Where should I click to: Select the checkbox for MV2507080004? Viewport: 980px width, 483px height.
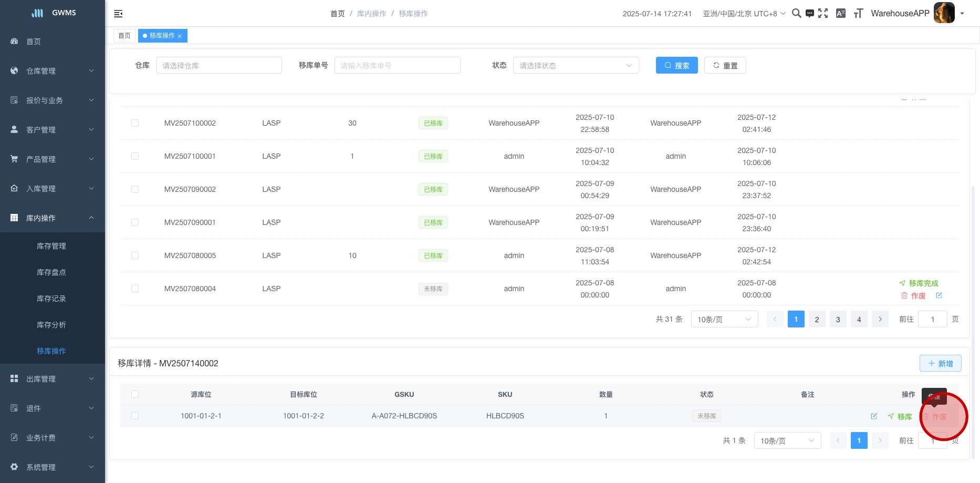pos(135,289)
